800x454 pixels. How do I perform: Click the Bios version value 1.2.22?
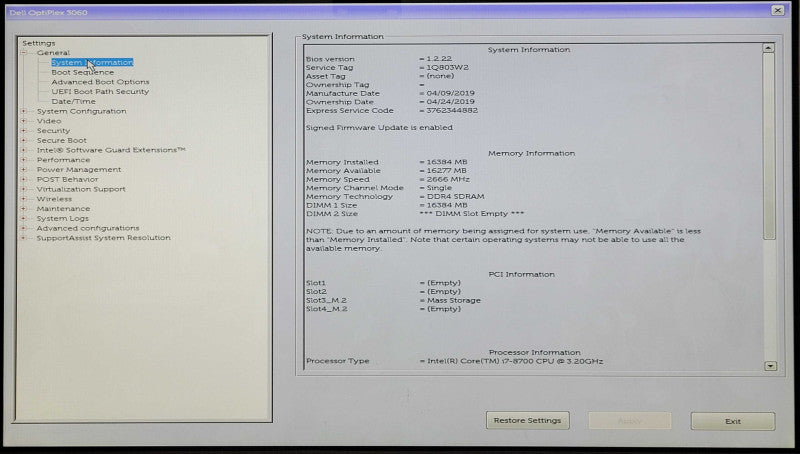pyautogui.click(x=439, y=59)
